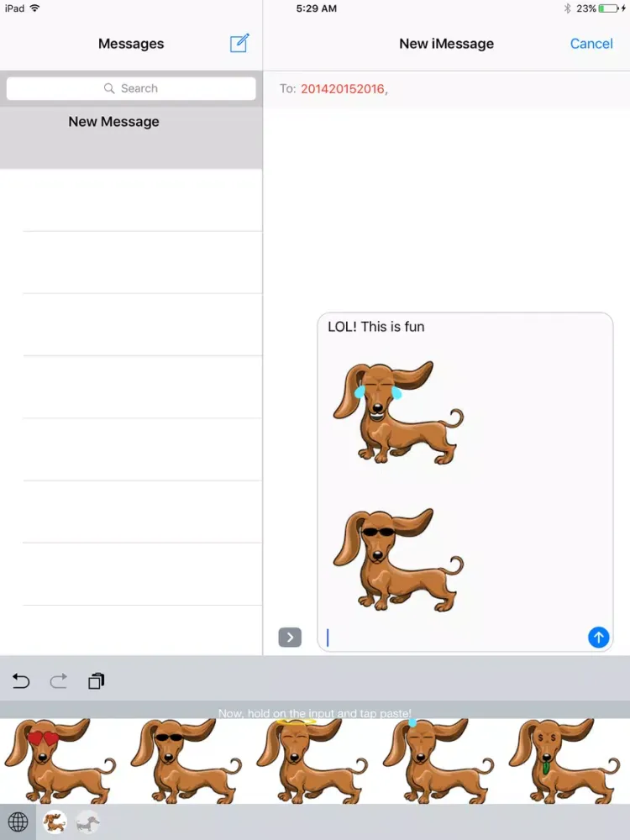Select the New Message conversation
The image size is (630, 840).
131,138
